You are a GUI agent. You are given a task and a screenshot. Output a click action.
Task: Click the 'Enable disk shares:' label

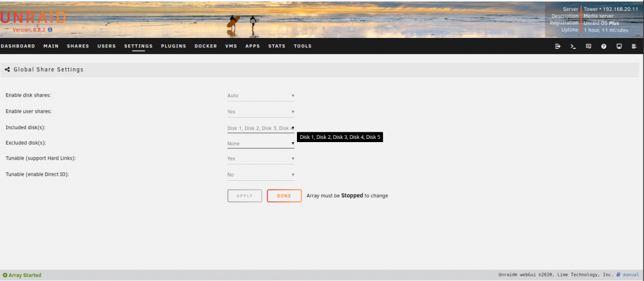tap(28, 95)
